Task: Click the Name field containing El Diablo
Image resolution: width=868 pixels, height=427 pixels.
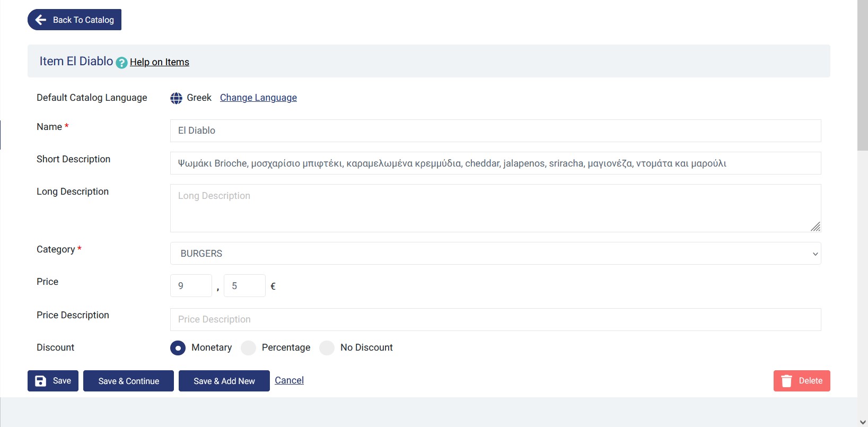Action: click(x=495, y=130)
